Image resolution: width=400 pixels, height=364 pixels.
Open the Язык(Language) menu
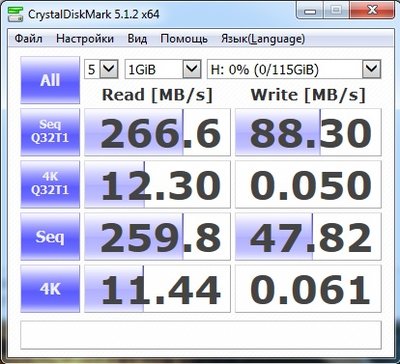point(263,39)
